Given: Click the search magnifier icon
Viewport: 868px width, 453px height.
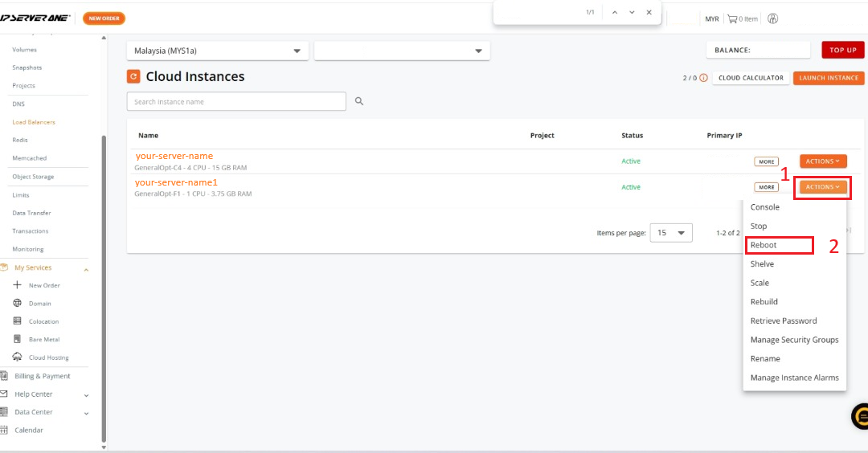Looking at the screenshot, I should tap(359, 101).
